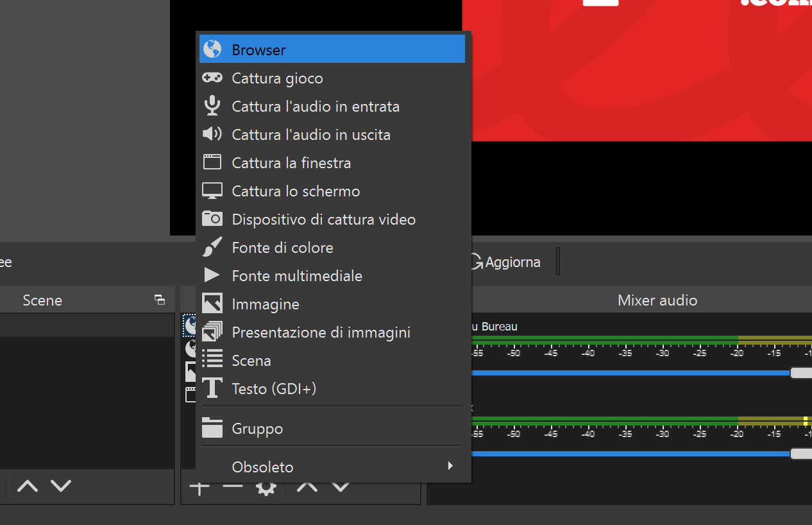
Task: Click the microphone icon for audio input capture
Action: tap(212, 106)
